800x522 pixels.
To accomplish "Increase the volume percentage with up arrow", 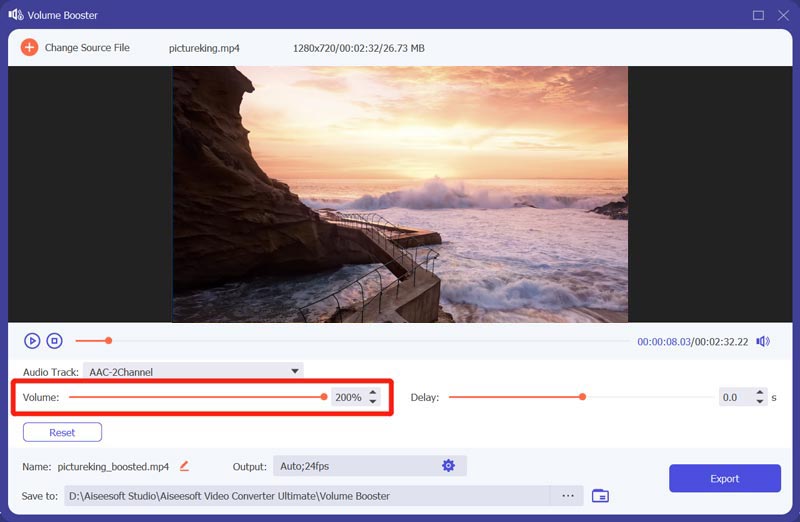I will 373,393.
